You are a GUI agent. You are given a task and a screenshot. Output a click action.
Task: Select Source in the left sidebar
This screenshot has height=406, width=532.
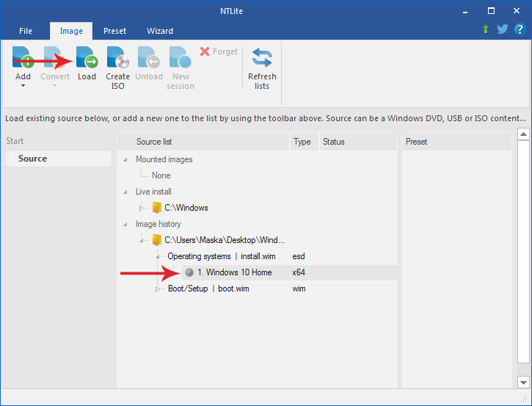[x=33, y=159]
